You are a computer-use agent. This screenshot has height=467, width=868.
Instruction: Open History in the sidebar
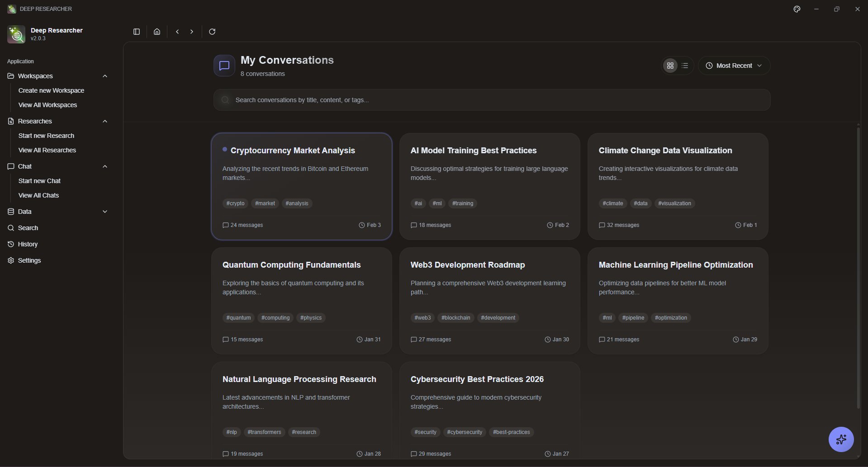tap(28, 244)
